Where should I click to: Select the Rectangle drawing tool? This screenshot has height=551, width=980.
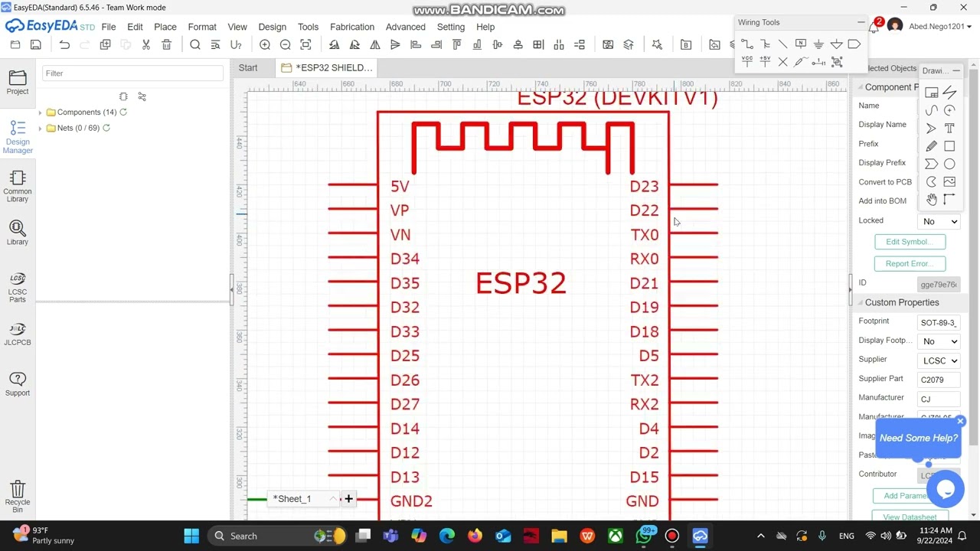(949, 145)
